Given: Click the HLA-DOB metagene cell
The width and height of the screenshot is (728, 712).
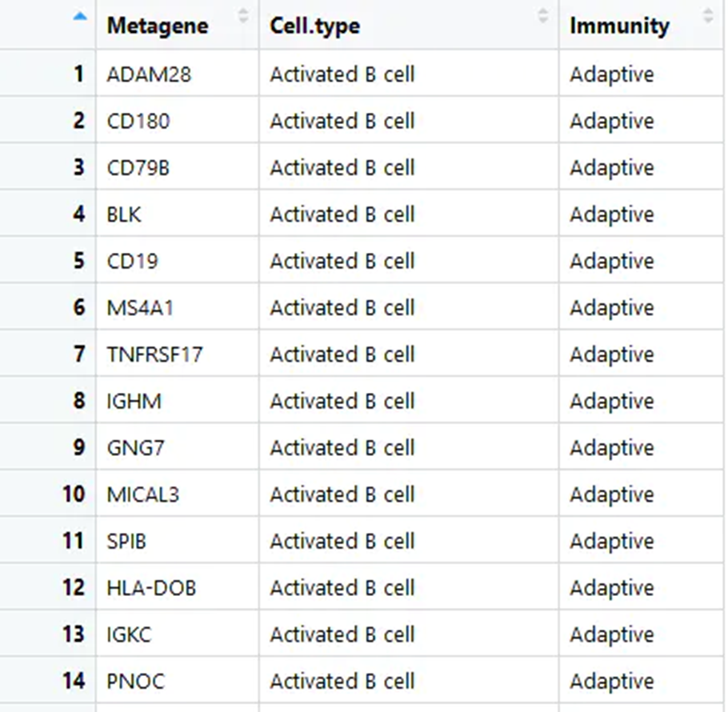Looking at the screenshot, I should coord(178,588).
